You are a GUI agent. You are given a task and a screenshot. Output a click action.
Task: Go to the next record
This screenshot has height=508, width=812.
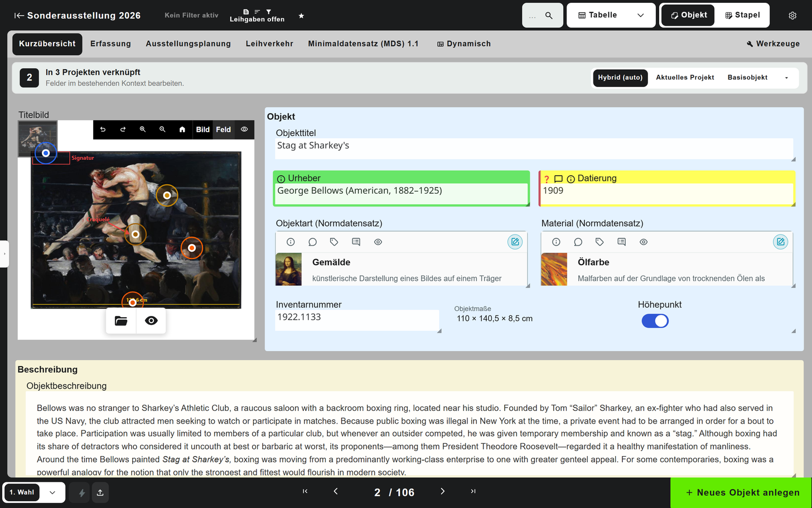point(443,491)
